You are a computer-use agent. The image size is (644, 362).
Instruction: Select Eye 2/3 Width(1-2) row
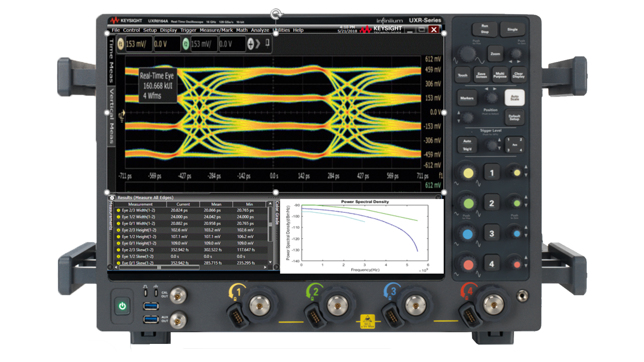click(191, 210)
